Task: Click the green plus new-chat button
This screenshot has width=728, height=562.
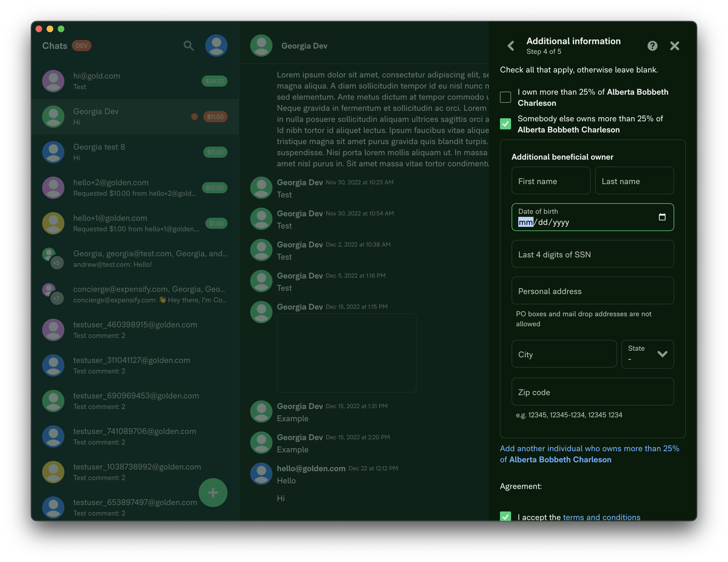Action: (213, 492)
